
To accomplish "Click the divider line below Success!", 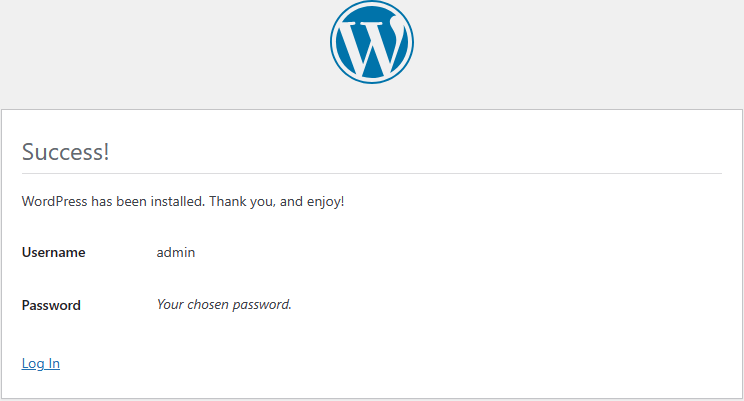I will point(372,174).
